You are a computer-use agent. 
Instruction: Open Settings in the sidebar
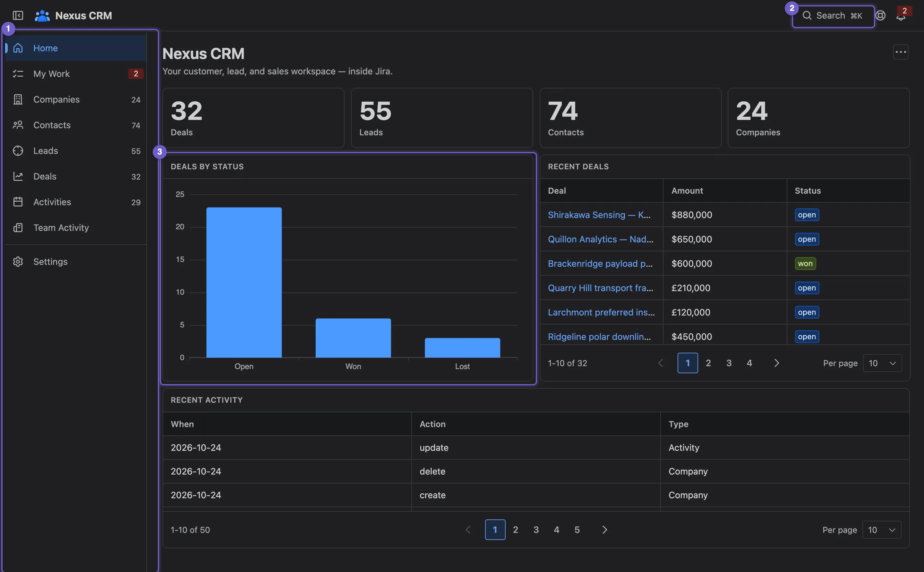76,262
